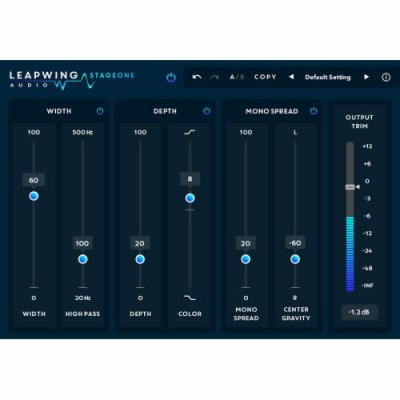This screenshot has height=400, width=400.
Task: Click the 20 Hz label below High Pass
Action: point(83,298)
